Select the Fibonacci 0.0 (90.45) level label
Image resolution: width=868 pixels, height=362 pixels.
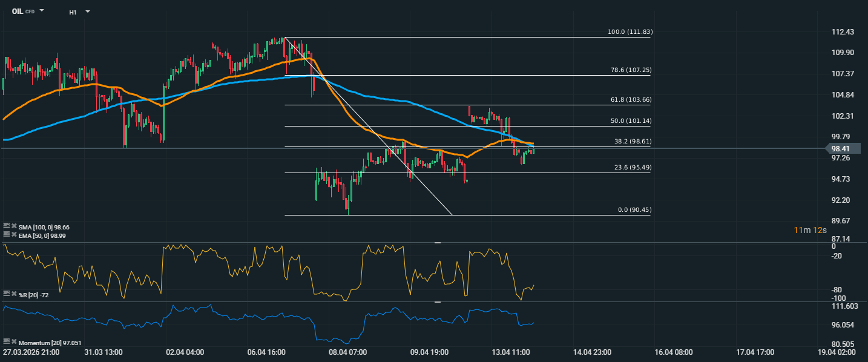tap(634, 209)
